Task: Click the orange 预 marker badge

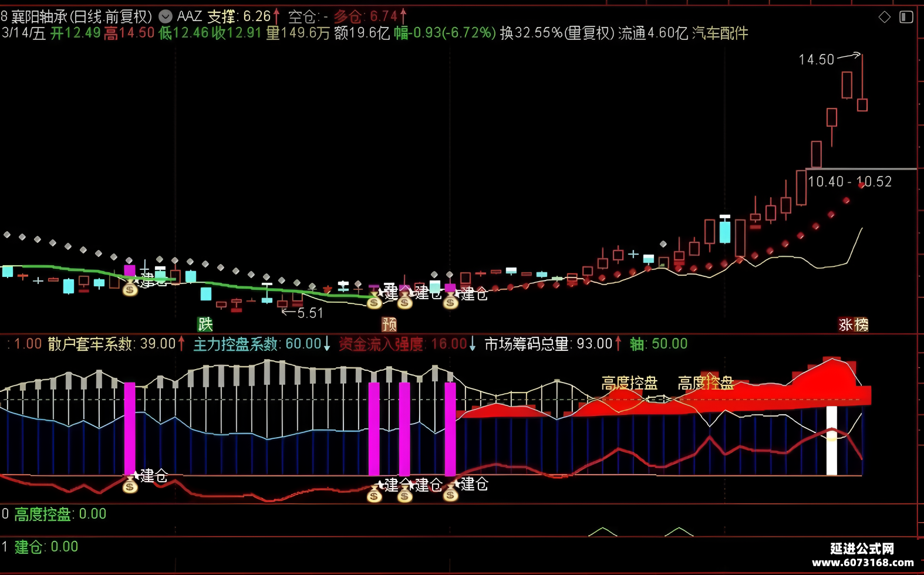Action: tap(389, 324)
